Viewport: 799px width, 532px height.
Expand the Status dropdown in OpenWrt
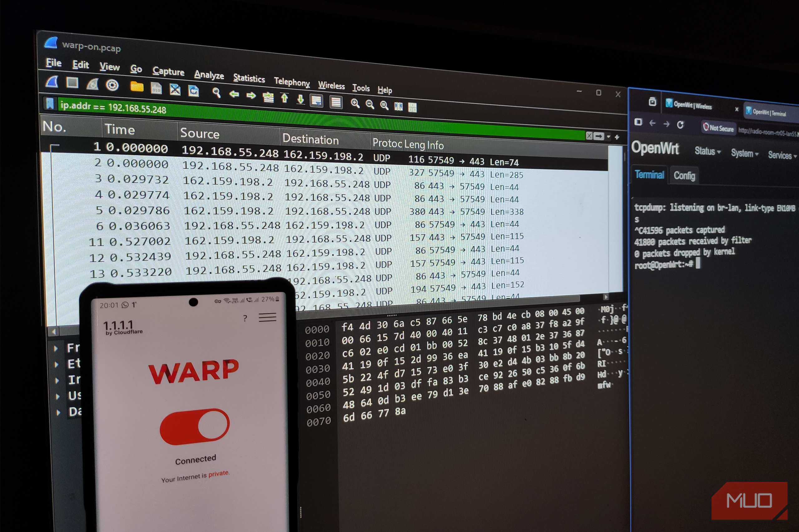tap(708, 151)
